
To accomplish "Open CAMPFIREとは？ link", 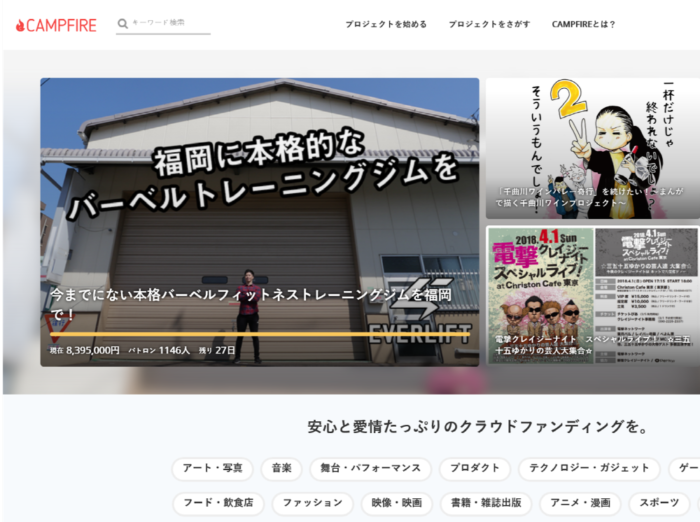I will [584, 24].
